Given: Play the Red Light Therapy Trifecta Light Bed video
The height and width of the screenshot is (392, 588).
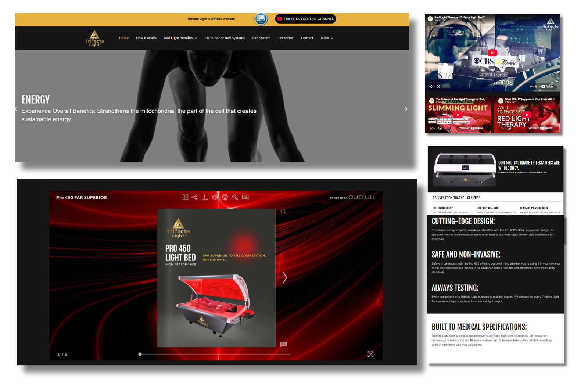Looking at the screenshot, I should click(x=492, y=53).
